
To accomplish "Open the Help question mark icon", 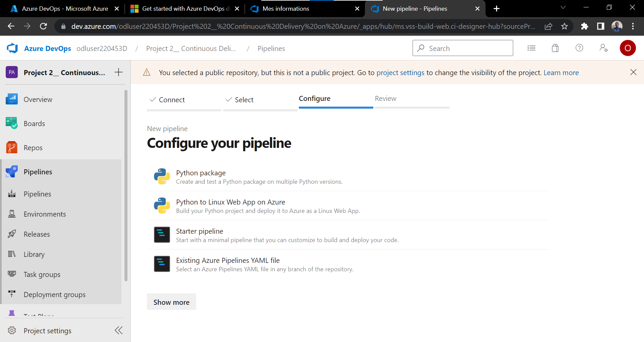I will coord(580,48).
